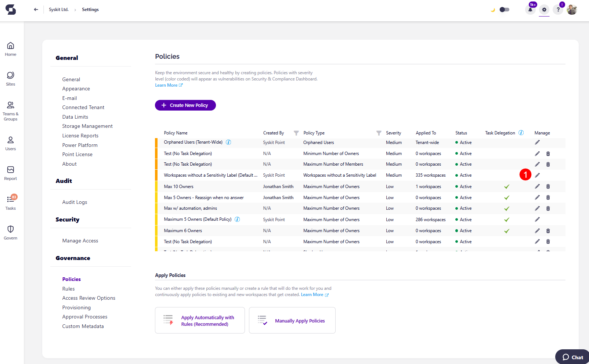Toggle the dark mode switch

tap(504, 10)
